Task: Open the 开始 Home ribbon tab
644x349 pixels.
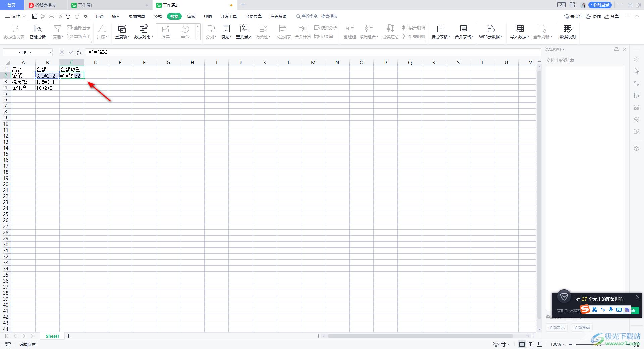Action: [99, 16]
